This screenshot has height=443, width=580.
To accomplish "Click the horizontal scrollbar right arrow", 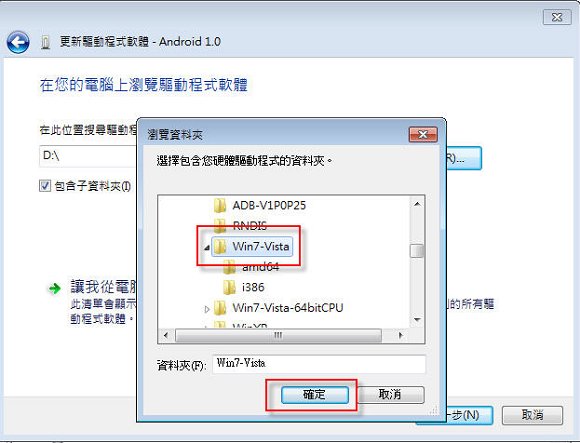I will click(x=401, y=336).
